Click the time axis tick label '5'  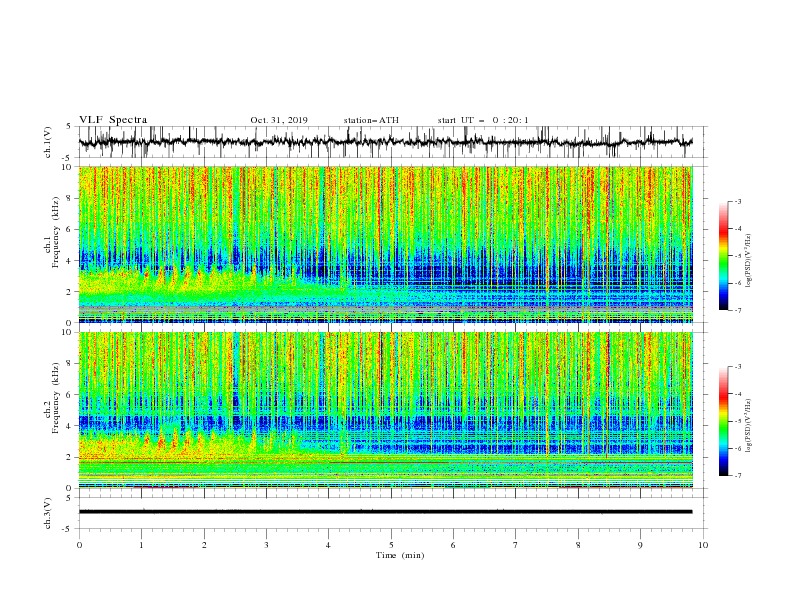(391, 545)
